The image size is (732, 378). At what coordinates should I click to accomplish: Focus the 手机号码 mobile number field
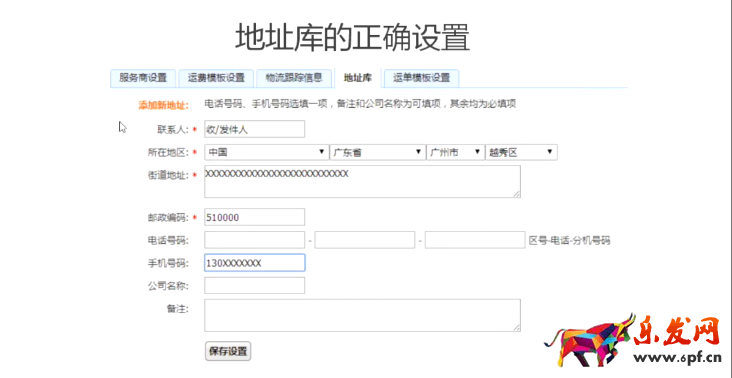(x=254, y=263)
